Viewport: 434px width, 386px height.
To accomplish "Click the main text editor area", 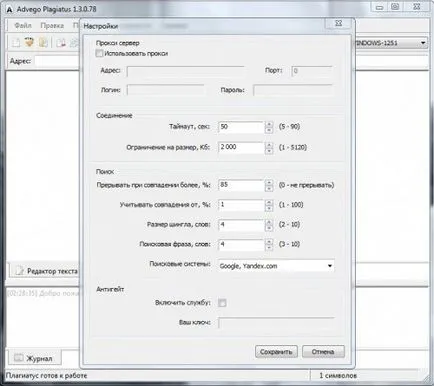I will [x=43, y=167].
